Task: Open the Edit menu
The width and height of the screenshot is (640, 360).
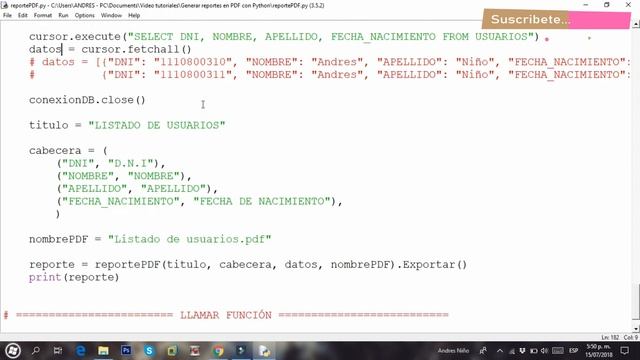Action: (x=22, y=15)
